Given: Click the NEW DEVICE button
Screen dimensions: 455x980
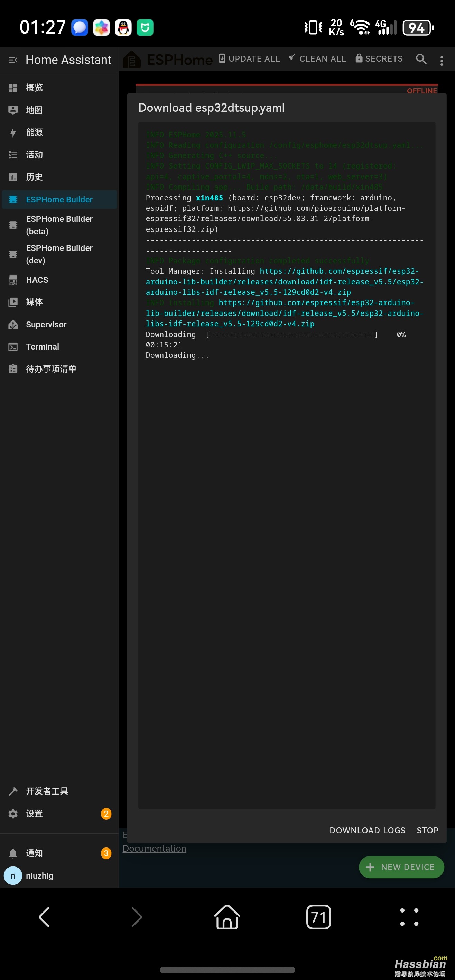Looking at the screenshot, I should coord(401,867).
